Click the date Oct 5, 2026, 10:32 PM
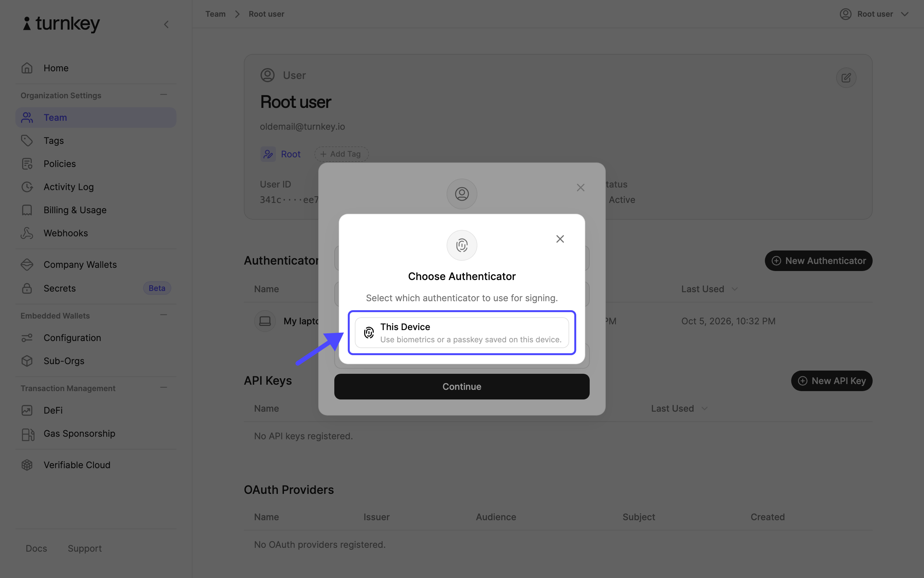 pyautogui.click(x=728, y=321)
